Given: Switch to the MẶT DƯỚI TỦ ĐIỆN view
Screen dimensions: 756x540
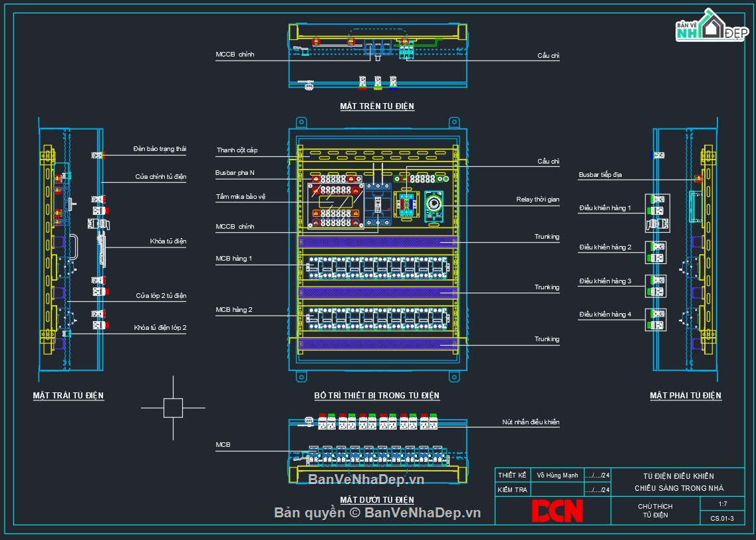Looking at the screenshot, I should [x=376, y=499].
